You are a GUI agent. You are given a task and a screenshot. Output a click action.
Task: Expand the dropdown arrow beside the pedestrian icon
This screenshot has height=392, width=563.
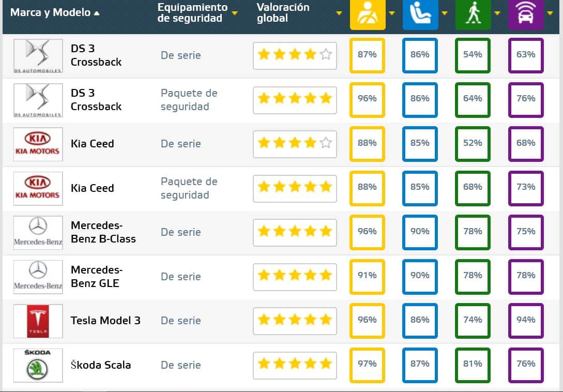[x=497, y=13]
